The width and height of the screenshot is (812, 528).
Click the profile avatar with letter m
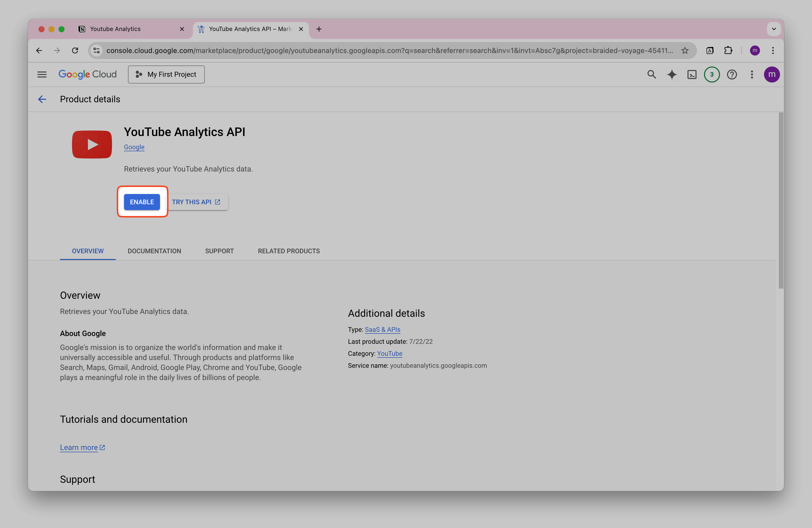(x=772, y=74)
